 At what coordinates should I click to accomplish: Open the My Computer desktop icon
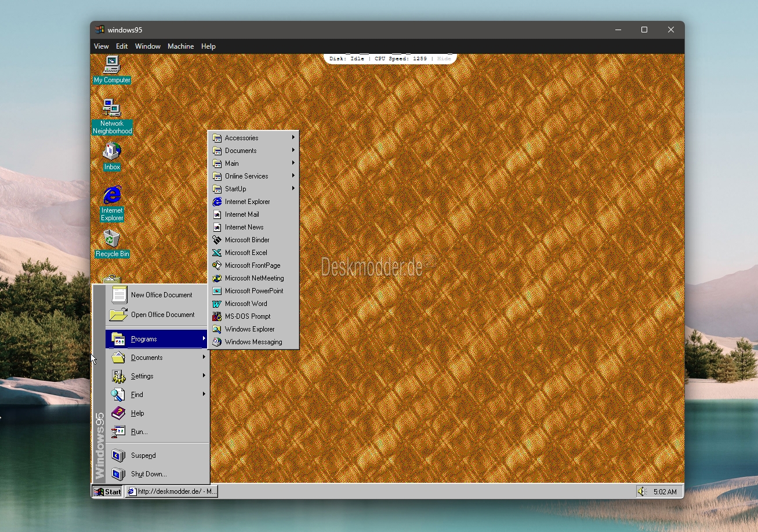click(x=111, y=70)
